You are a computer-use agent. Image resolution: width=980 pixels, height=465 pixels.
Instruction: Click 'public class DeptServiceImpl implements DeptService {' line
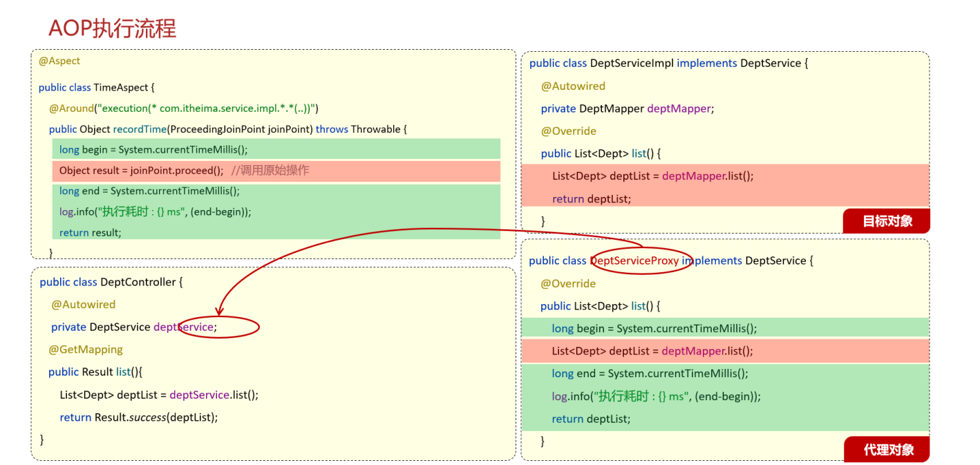tap(669, 64)
